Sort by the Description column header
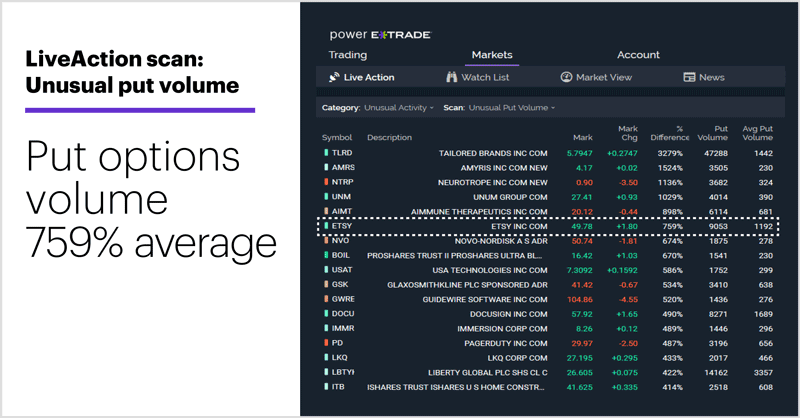Screen dimensions: 800x418 389,137
